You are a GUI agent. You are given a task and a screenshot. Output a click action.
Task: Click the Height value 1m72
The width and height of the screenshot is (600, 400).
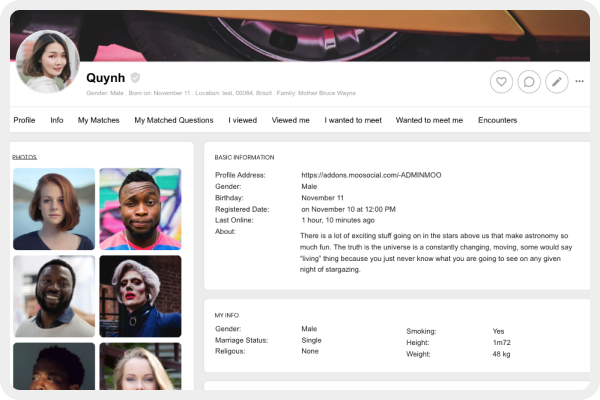coord(501,343)
